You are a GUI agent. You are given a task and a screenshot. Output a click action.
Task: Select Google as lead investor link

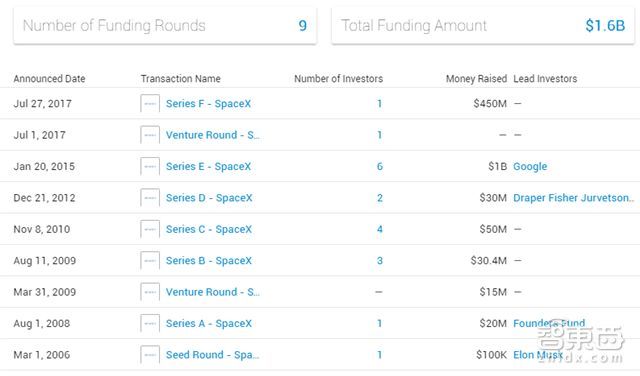[530, 167]
